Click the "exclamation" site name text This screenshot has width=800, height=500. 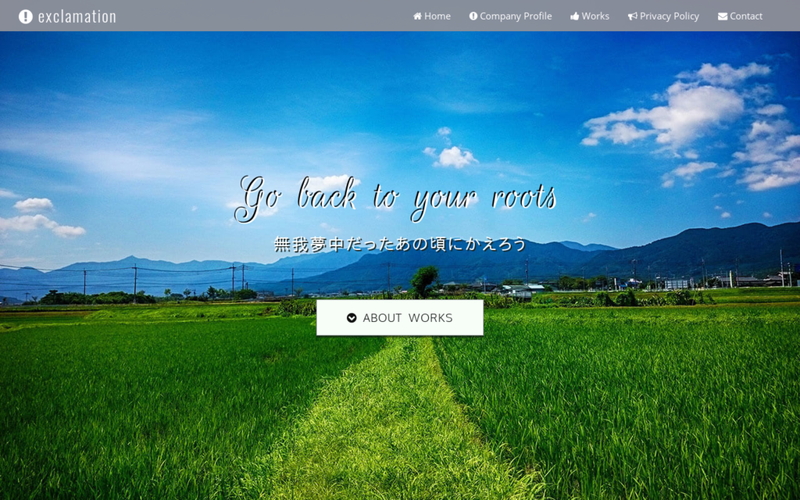click(77, 16)
